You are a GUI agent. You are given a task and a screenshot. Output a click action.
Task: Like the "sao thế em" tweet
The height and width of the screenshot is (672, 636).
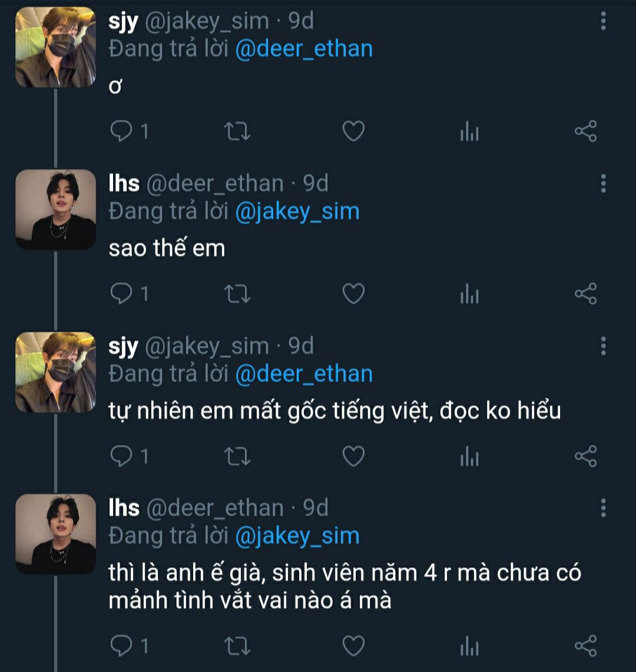(x=353, y=293)
